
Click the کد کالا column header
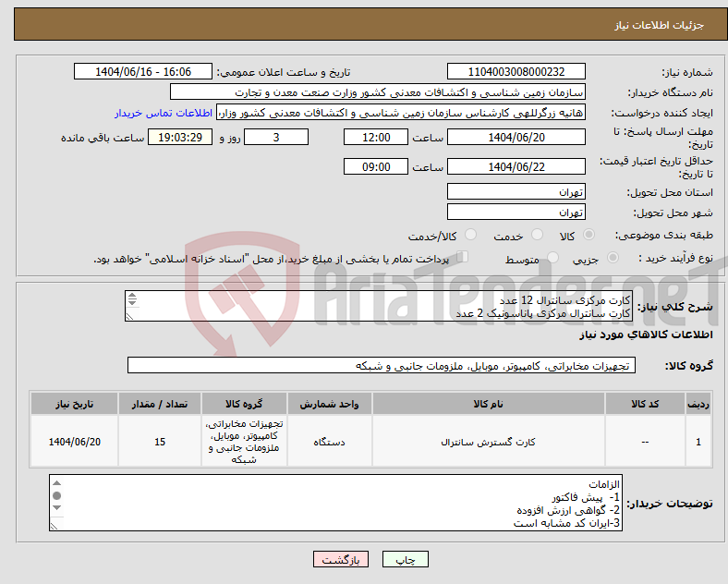coord(645,404)
